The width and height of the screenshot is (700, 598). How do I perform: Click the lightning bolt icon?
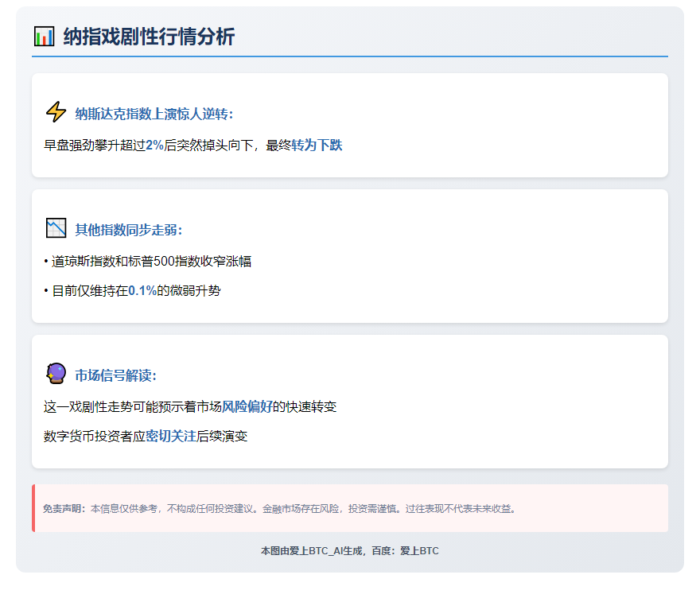(56, 112)
